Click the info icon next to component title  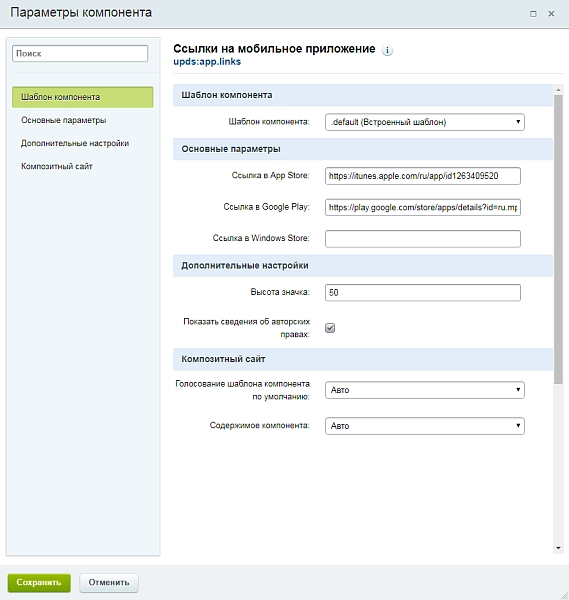click(x=387, y=50)
